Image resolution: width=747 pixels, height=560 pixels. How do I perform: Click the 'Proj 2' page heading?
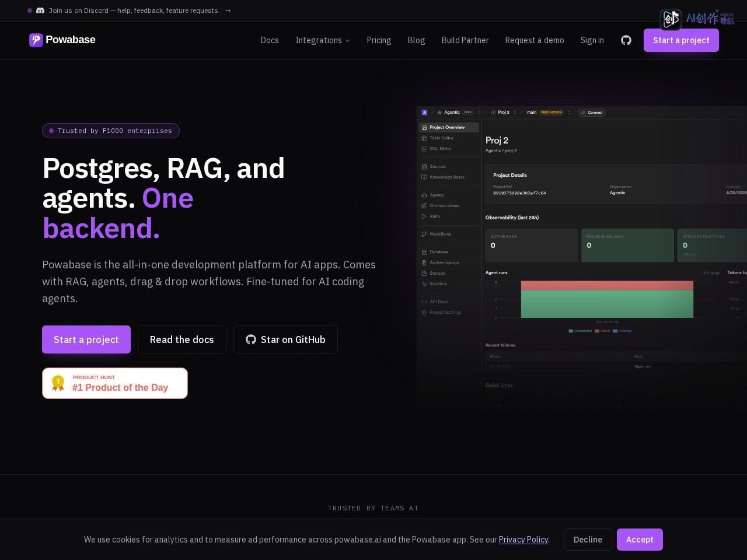point(497,141)
